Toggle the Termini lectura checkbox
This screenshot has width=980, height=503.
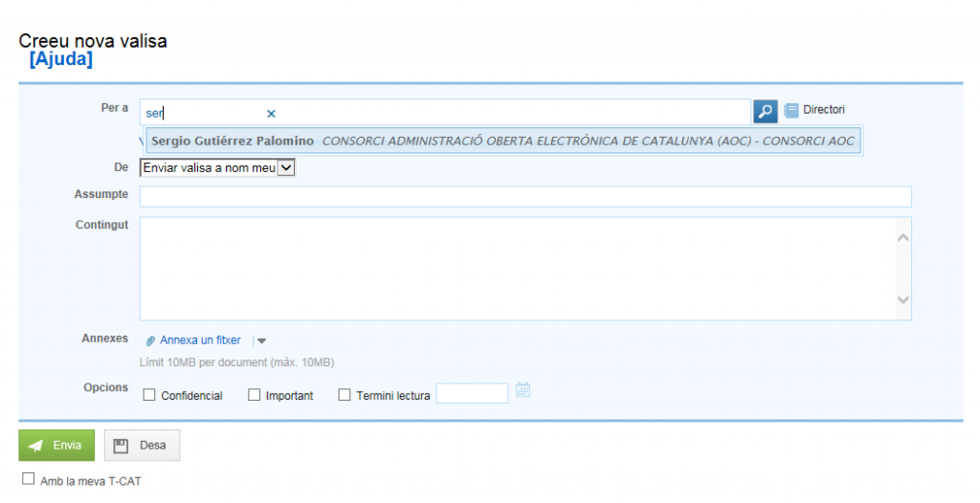345,395
